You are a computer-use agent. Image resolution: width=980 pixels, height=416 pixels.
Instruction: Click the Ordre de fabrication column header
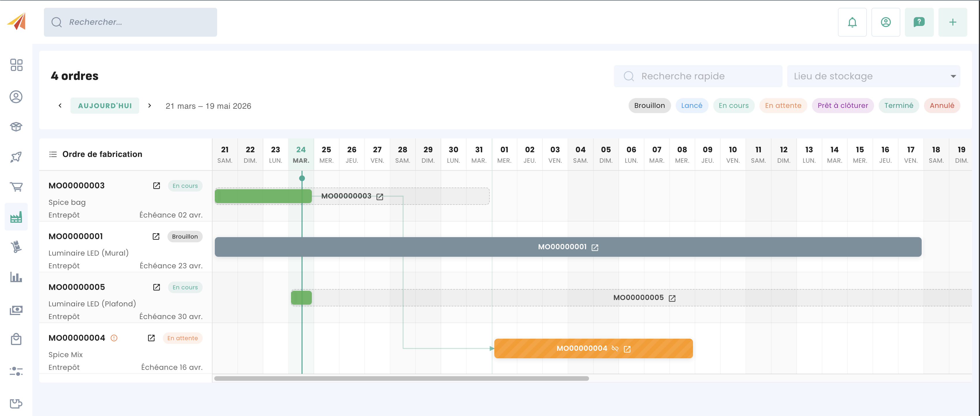pos(102,154)
